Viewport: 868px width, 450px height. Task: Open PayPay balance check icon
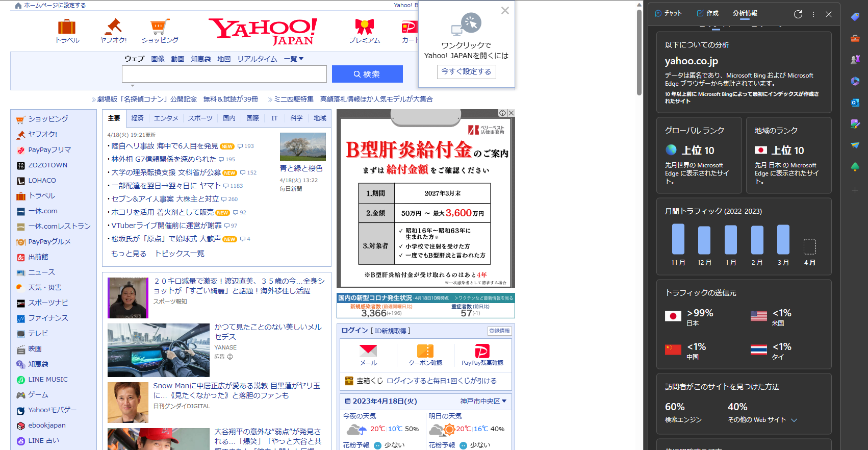tap(482, 351)
